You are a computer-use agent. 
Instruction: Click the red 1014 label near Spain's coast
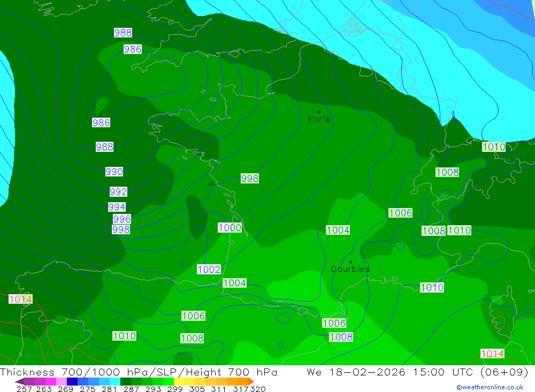[20, 299]
